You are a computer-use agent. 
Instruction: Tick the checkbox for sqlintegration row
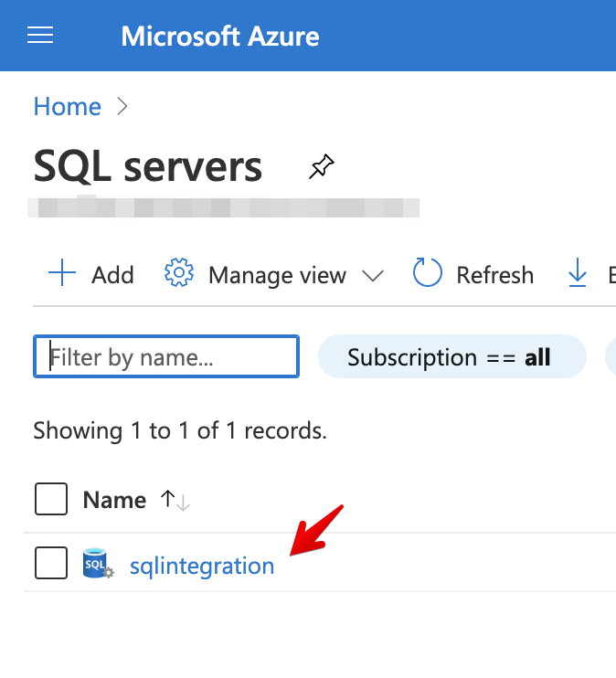[x=51, y=563]
